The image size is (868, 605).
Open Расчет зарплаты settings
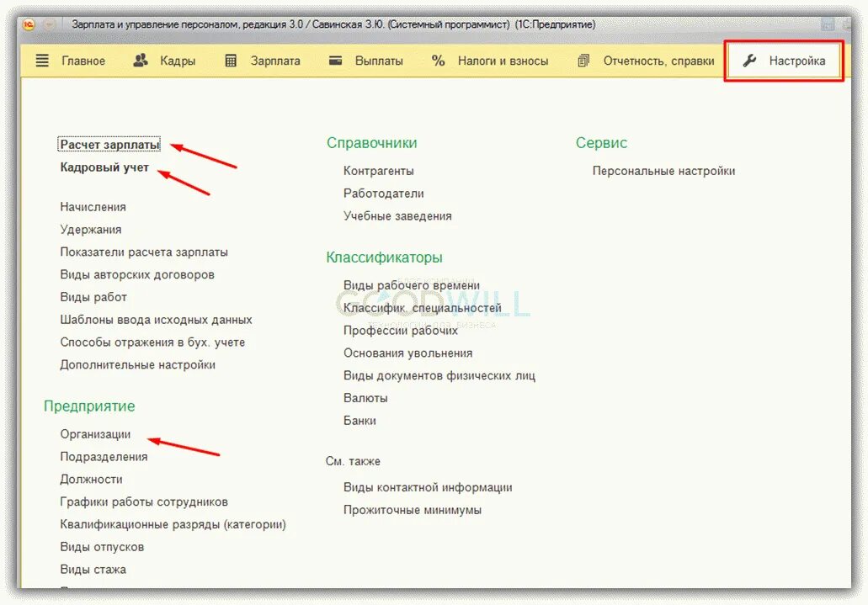pos(109,145)
